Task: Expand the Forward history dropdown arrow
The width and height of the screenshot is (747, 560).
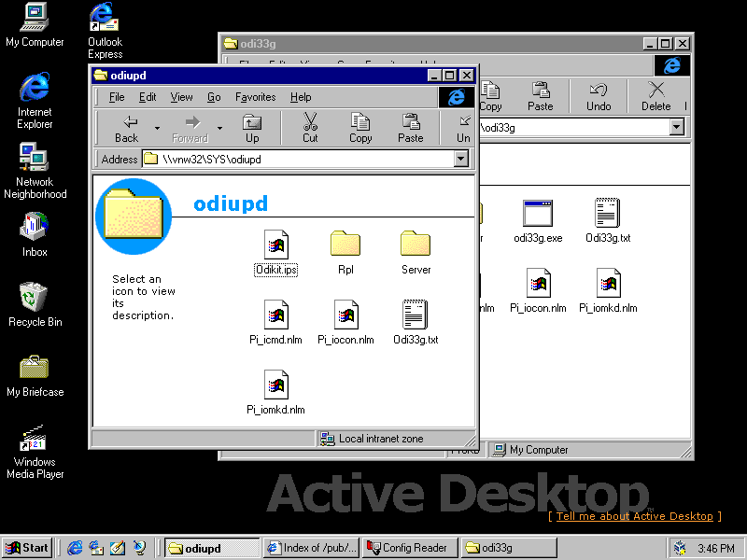Action: click(219, 128)
